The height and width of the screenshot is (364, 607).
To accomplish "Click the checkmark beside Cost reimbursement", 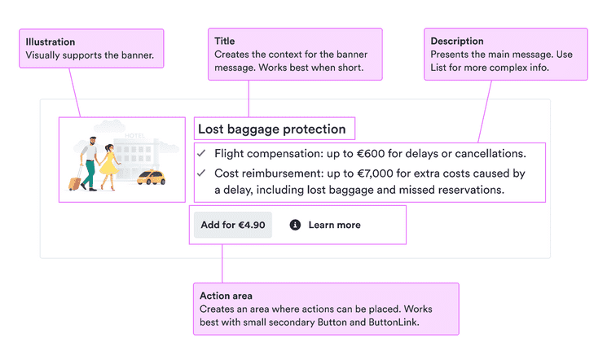I will point(201,173).
